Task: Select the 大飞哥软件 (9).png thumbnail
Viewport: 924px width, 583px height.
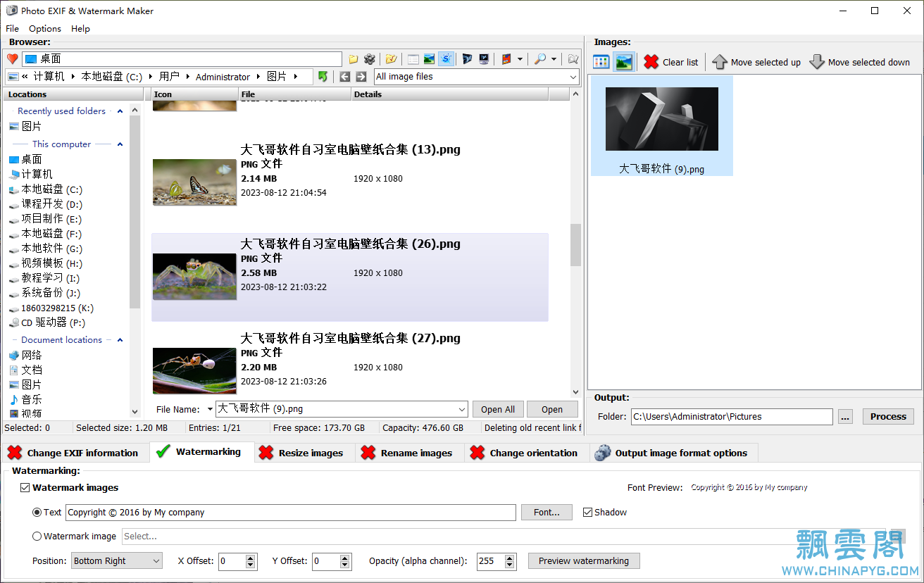Action: [x=662, y=126]
